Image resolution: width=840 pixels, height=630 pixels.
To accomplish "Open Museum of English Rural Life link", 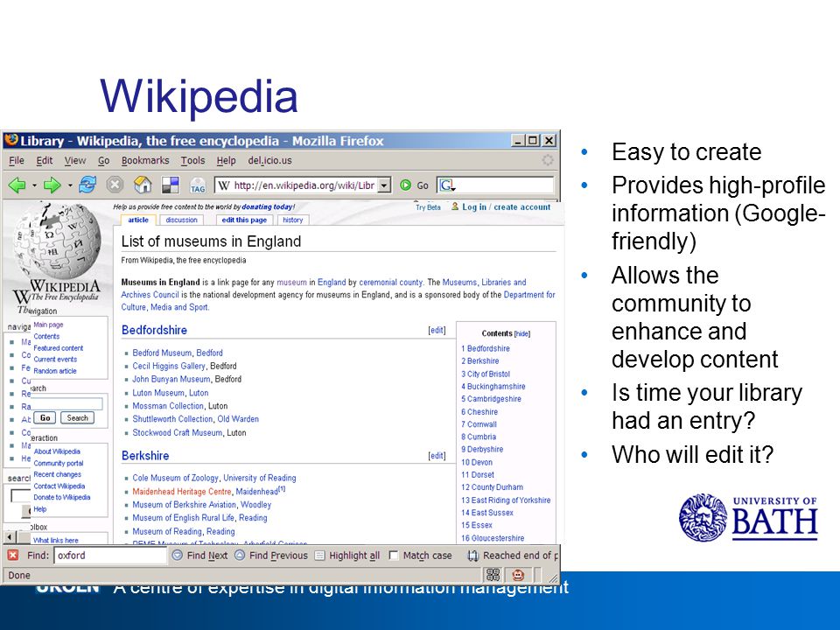I will [183, 517].
